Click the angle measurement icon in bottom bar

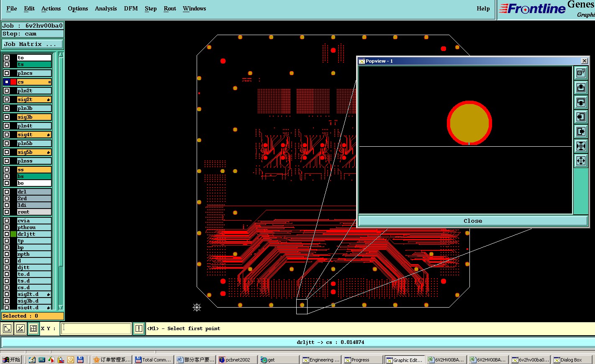(20, 328)
